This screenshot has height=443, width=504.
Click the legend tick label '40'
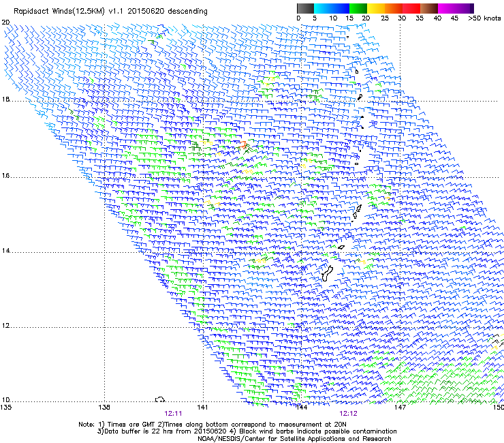437,18
